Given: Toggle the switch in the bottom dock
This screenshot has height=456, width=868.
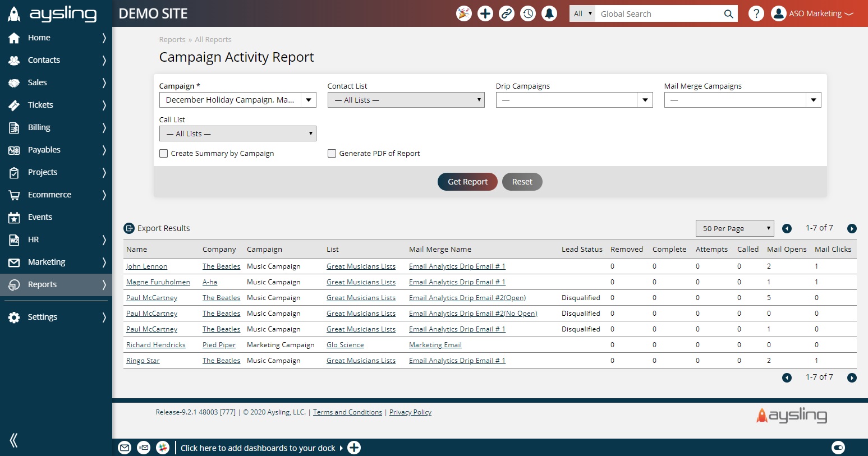Looking at the screenshot, I should (x=838, y=448).
